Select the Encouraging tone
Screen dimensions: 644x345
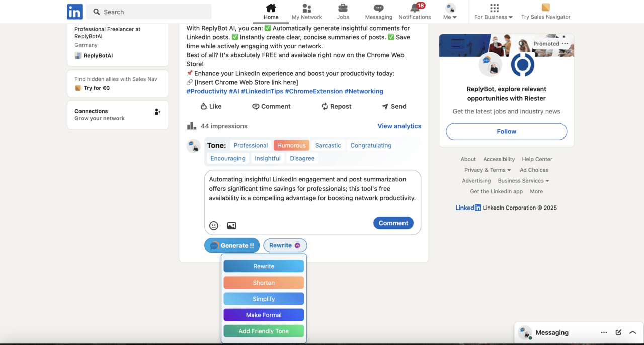point(228,158)
